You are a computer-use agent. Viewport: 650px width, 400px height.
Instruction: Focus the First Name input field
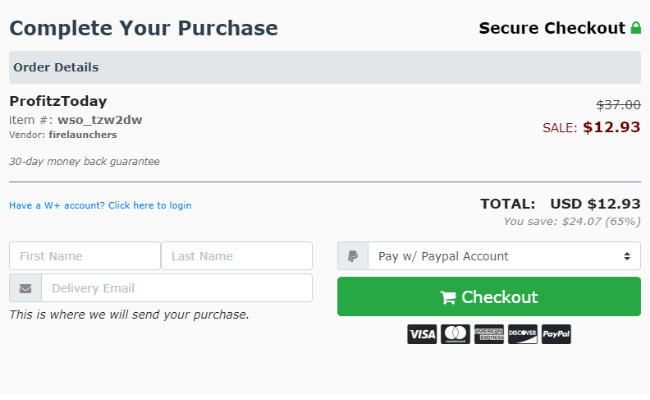point(85,256)
